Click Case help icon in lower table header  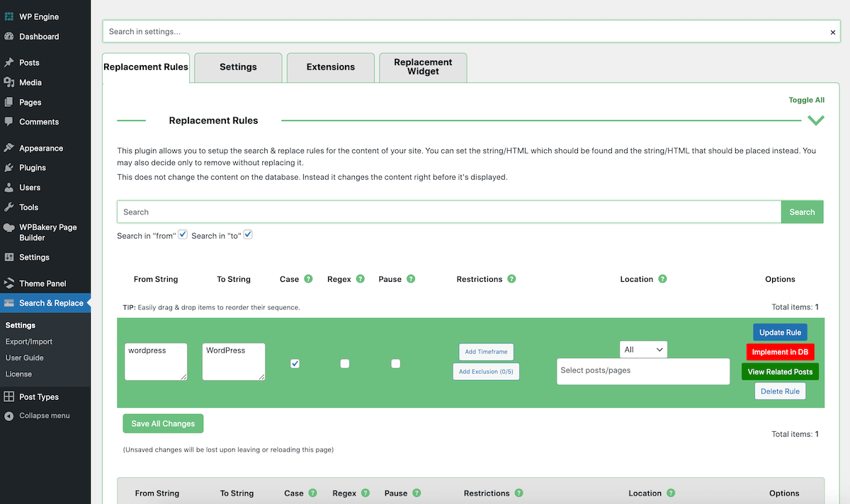coord(312,493)
